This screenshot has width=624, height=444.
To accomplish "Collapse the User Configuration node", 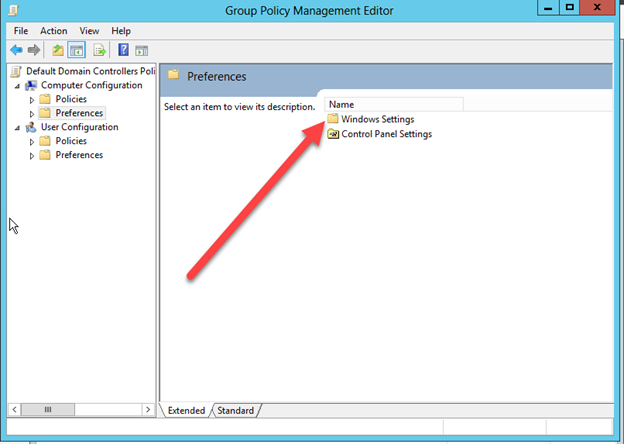I will (x=17, y=128).
